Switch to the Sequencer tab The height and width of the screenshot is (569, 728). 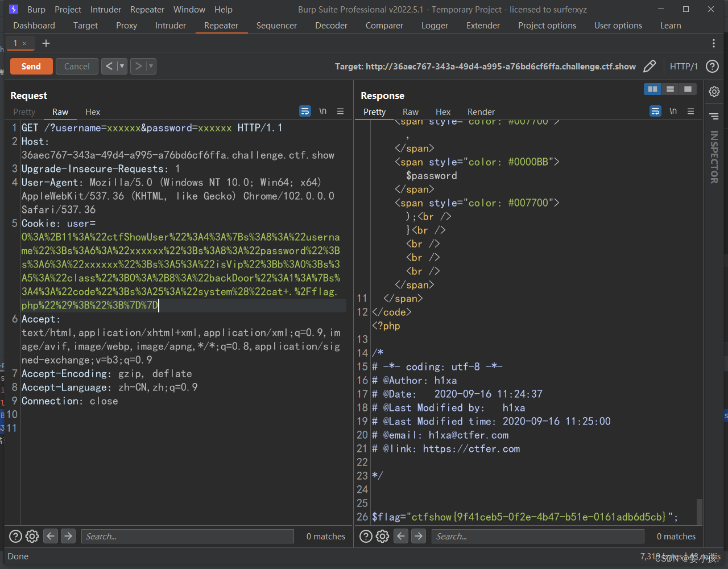pyautogui.click(x=276, y=26)
